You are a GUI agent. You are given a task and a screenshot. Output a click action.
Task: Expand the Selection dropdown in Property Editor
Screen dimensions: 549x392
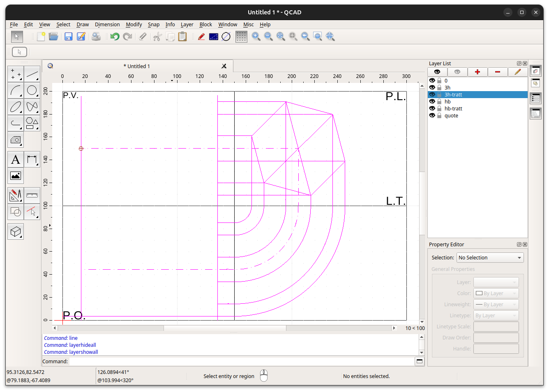[490, 258]
